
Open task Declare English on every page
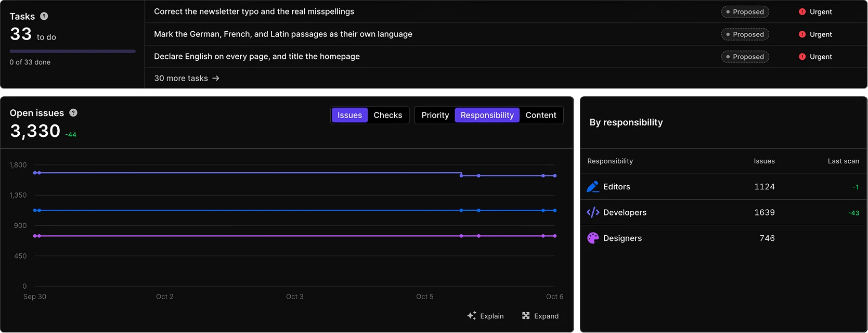[257, 56]
